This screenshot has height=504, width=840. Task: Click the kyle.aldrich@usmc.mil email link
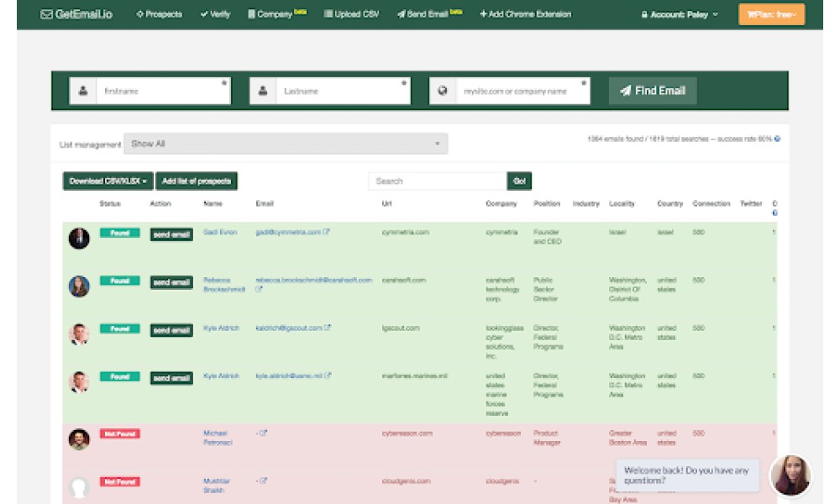(289, 376)
